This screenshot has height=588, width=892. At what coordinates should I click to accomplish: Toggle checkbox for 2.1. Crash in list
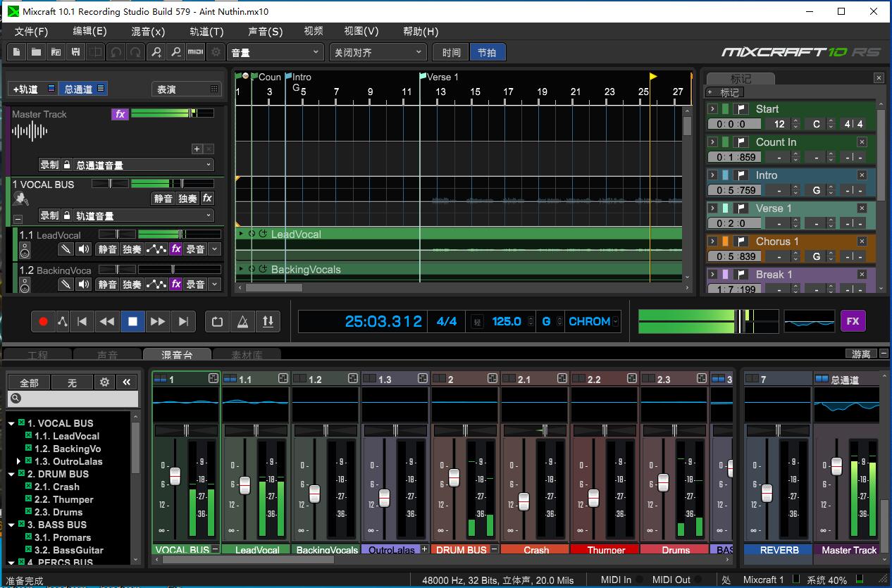pyautogui.click(x=30, y=487)
